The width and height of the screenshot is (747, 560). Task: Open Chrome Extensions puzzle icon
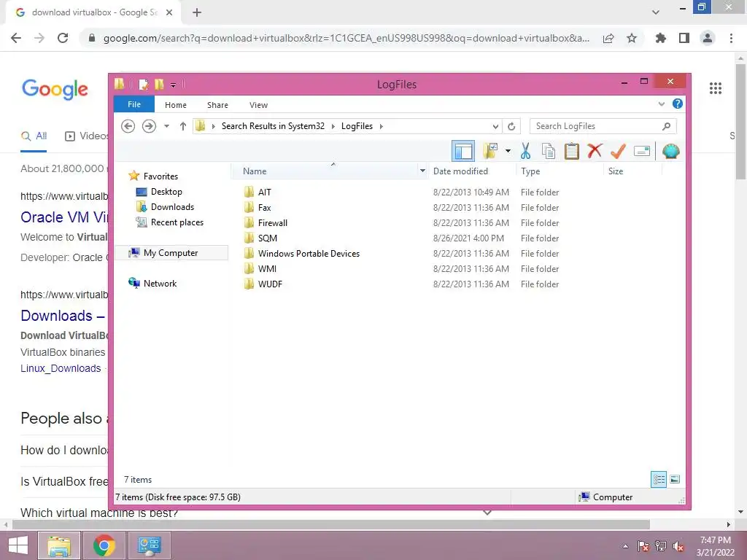point(660,38)
